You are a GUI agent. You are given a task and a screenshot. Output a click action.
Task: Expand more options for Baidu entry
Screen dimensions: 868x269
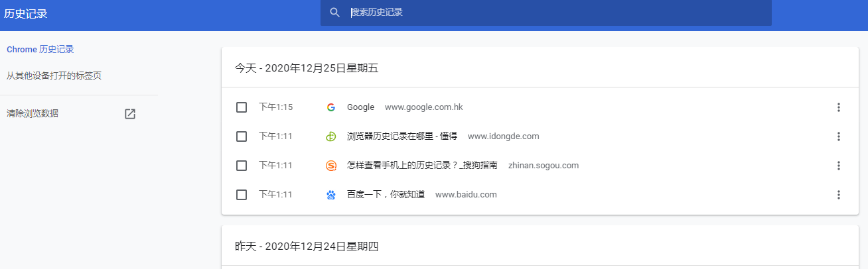(x=838, y=195)
